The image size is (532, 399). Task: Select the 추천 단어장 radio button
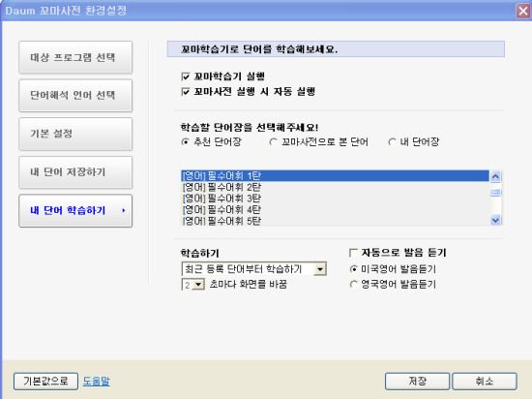tap(186, 142)
